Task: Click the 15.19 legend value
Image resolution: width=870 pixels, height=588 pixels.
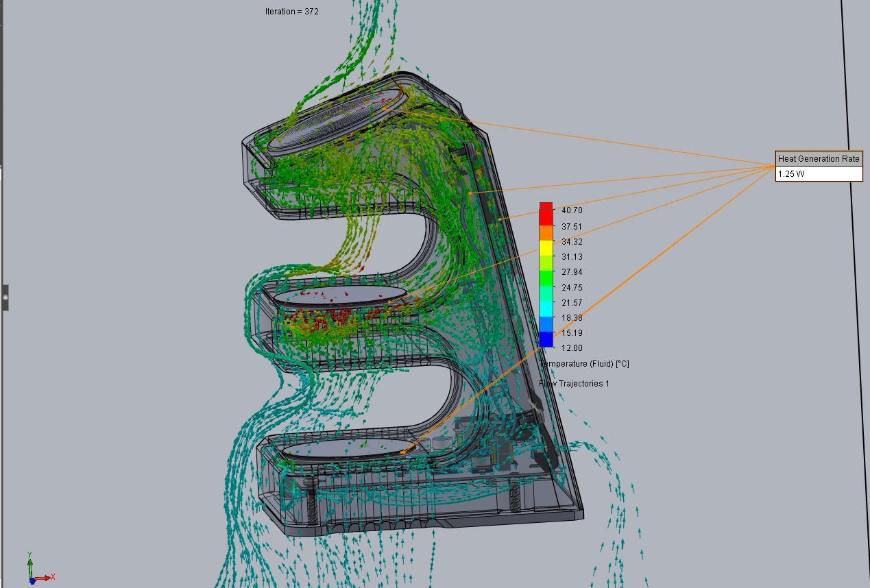Action: (572, 333)
